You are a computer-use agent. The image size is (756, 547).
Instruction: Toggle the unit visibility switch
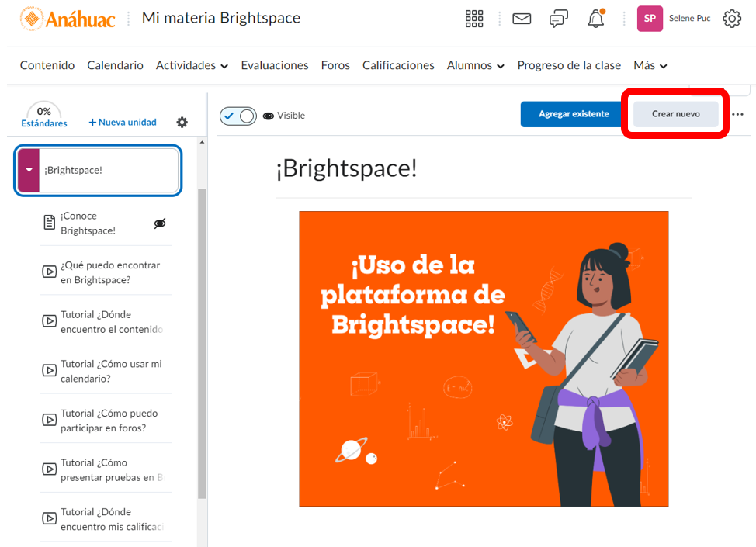(238, 116)
